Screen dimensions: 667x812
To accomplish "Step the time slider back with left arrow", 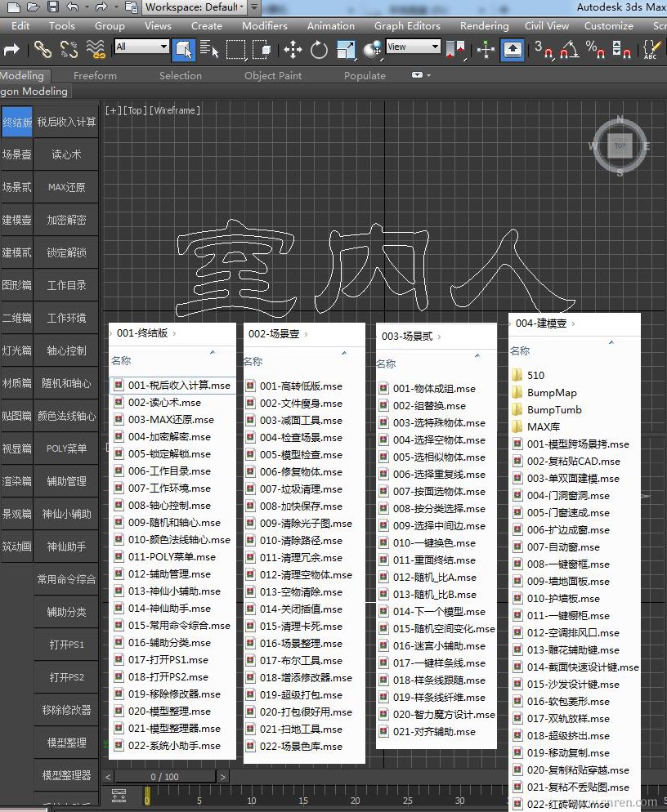I will coord(108,777).
